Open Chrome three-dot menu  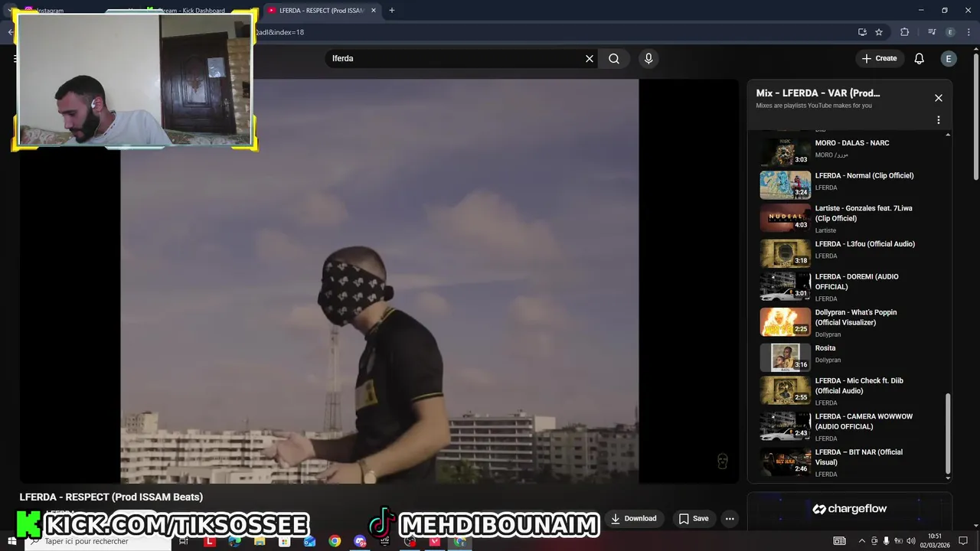pyautogui.click(x=969, y=32)
